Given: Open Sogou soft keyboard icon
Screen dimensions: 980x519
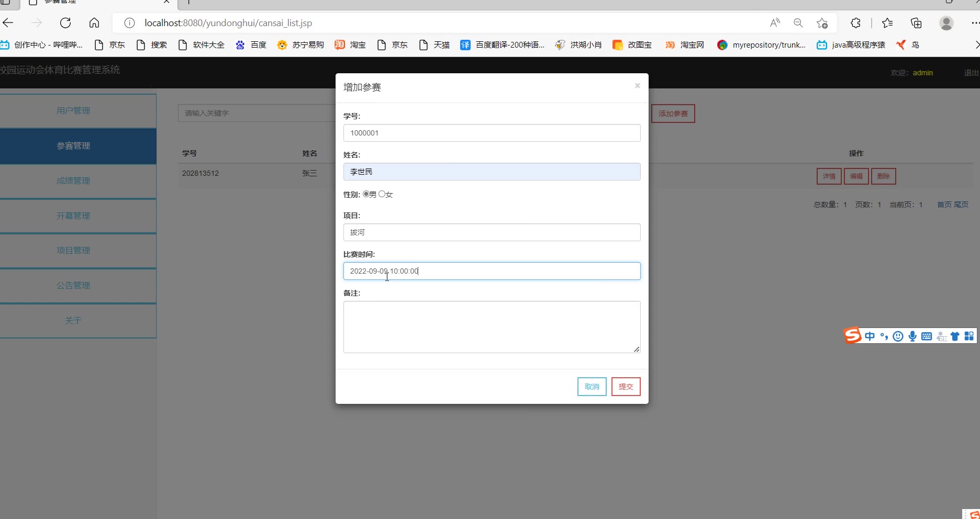Looking at the screenshot, I should point(927,336).
